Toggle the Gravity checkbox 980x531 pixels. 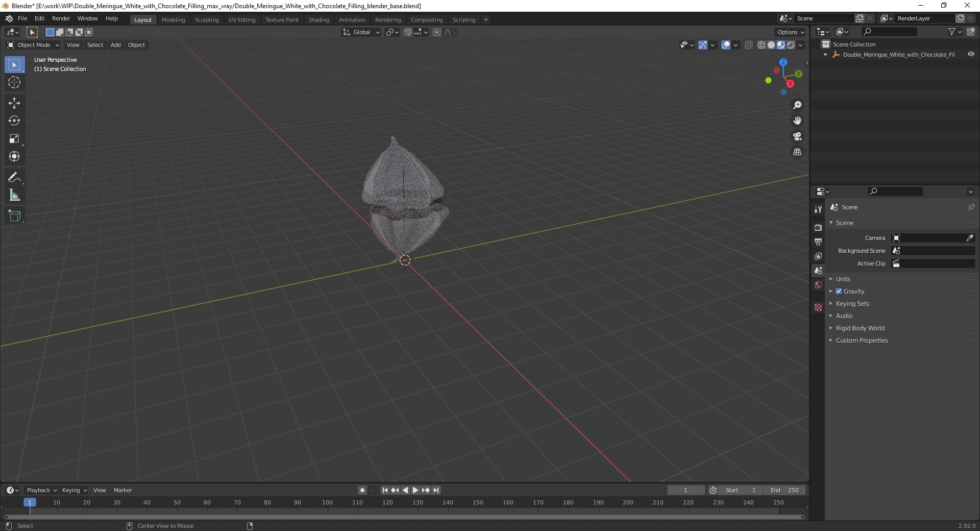click(839, 291)
